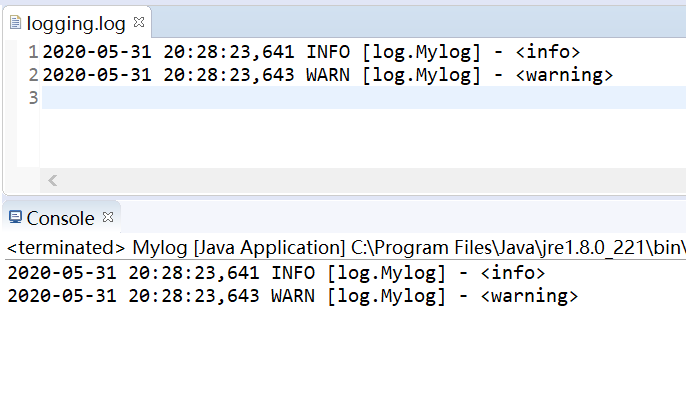This screenshot has width=686, height=413.
Task: Switch to the Console tab
Action: 60,218
